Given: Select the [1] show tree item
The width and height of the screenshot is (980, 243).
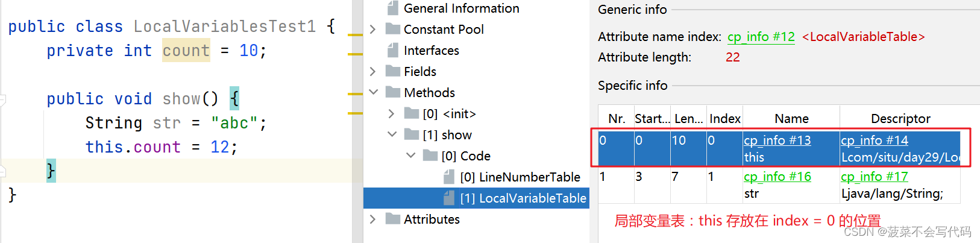Looking at the screenshot, I should tap(447, 134).
